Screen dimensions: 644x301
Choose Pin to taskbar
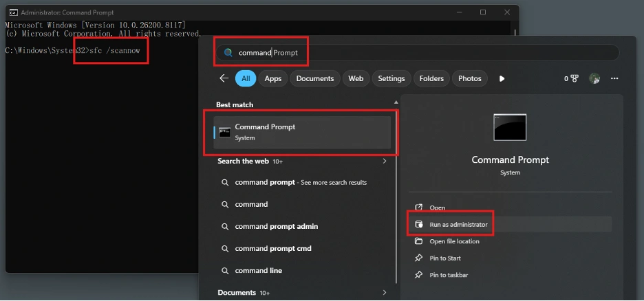tap(510, 275)
